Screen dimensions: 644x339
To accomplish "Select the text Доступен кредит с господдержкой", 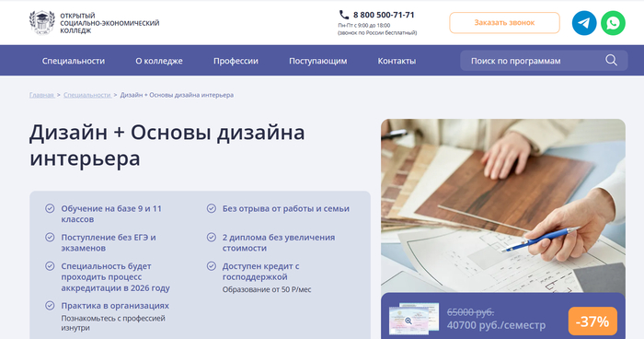I will point(260,272).
